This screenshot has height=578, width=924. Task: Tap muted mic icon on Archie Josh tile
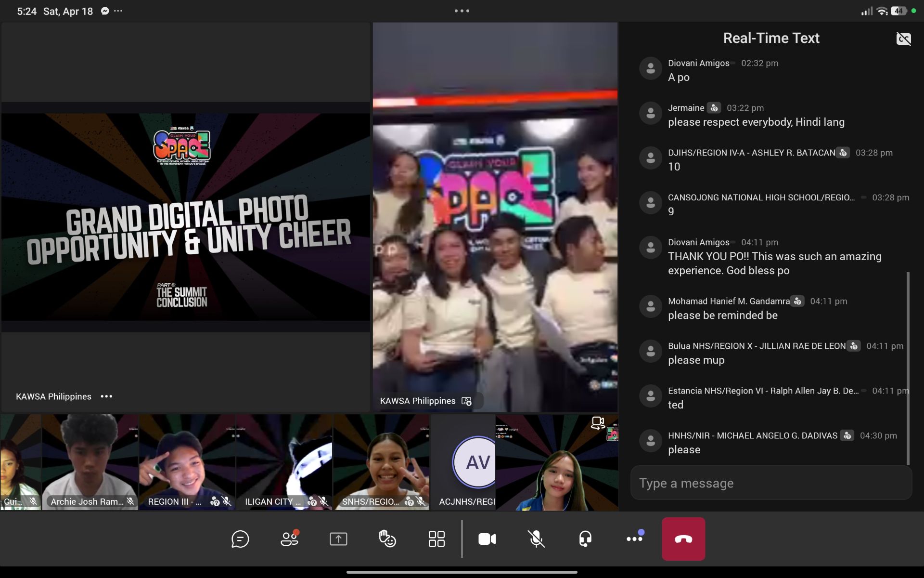(x=130, y=501)
